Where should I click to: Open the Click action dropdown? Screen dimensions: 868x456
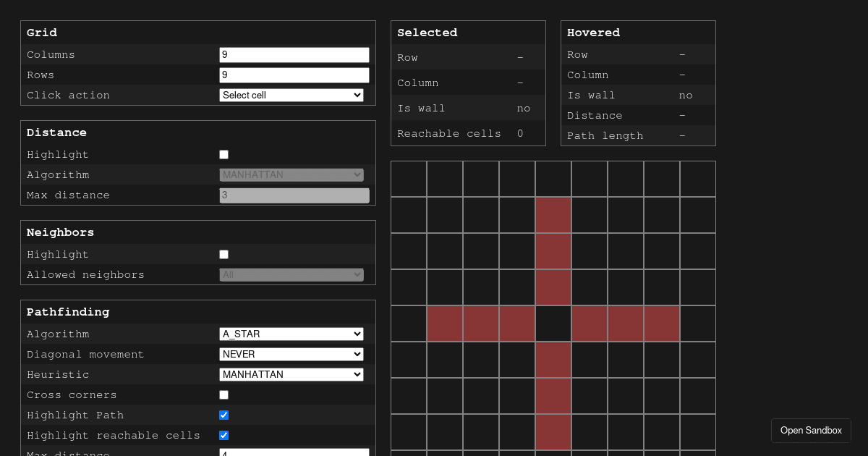[x=291, y=95]
